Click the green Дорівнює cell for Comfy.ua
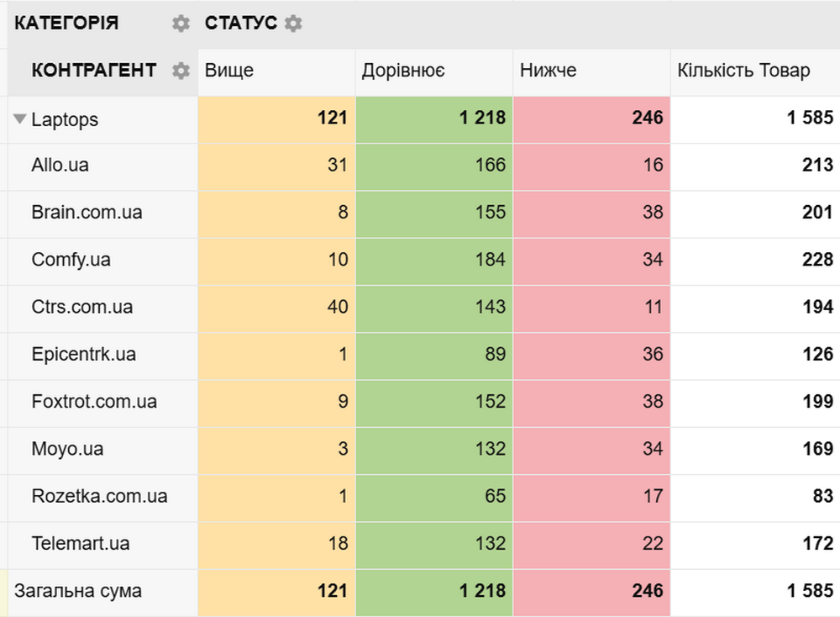Image resolution: width=840 pixels, height=617 pixels. point(433,260)
